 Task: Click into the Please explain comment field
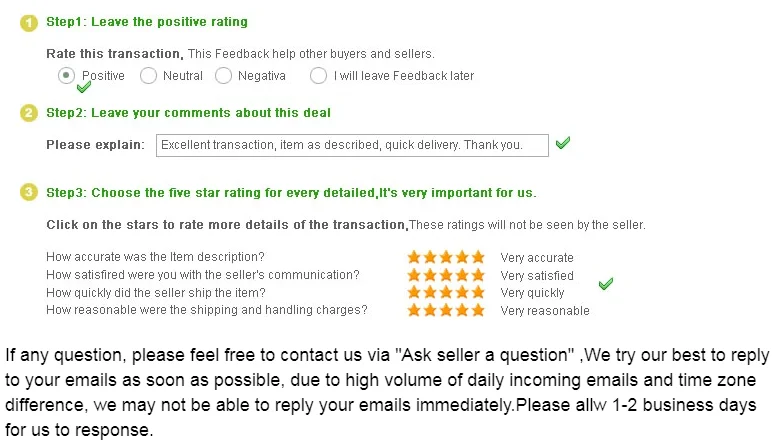(x=352, y=145)
